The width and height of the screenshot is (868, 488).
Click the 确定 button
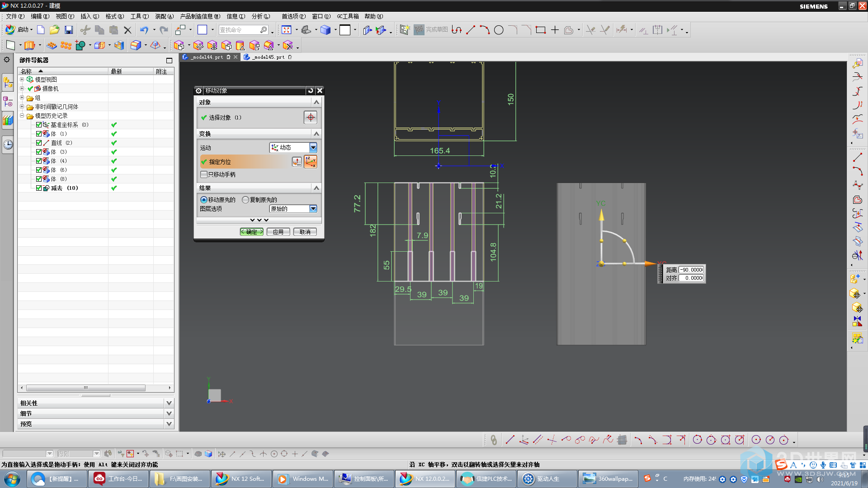click(252, 232)
